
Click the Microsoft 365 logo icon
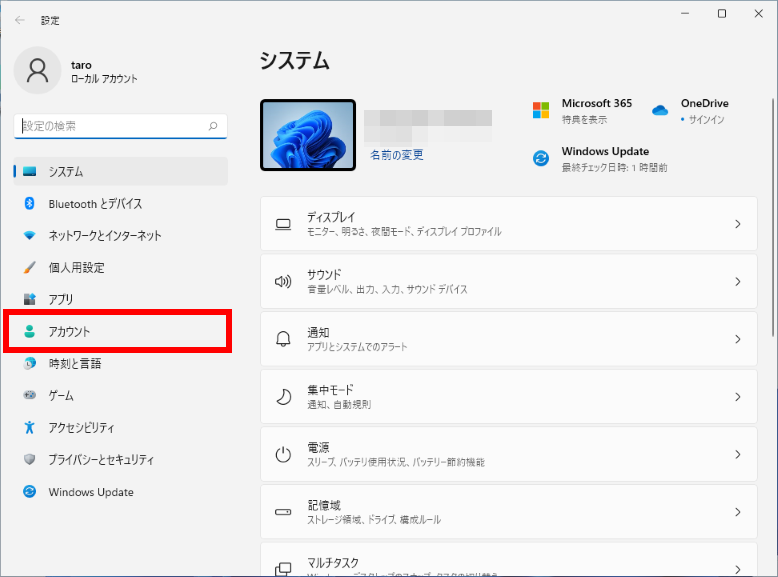[541, 110]
